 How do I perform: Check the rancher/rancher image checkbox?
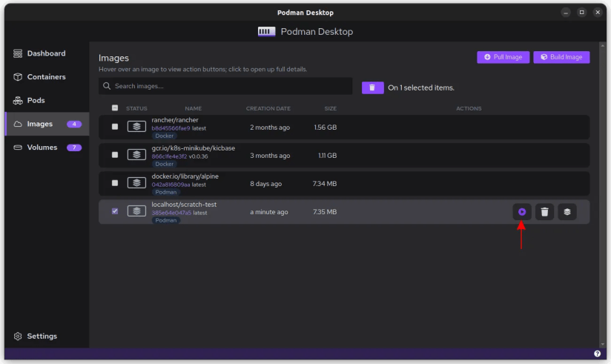click(x=114, y=127)
